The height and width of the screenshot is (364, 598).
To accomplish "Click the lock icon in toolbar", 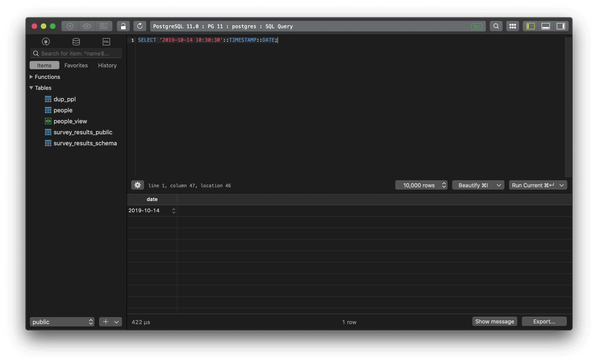I will [x=123, y=26].
